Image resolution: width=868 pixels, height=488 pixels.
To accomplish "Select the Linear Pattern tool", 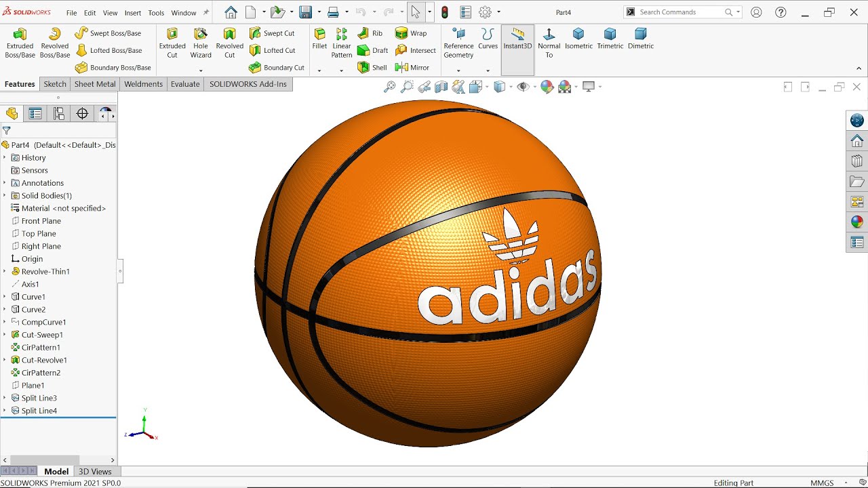I will tap(342, 43).
